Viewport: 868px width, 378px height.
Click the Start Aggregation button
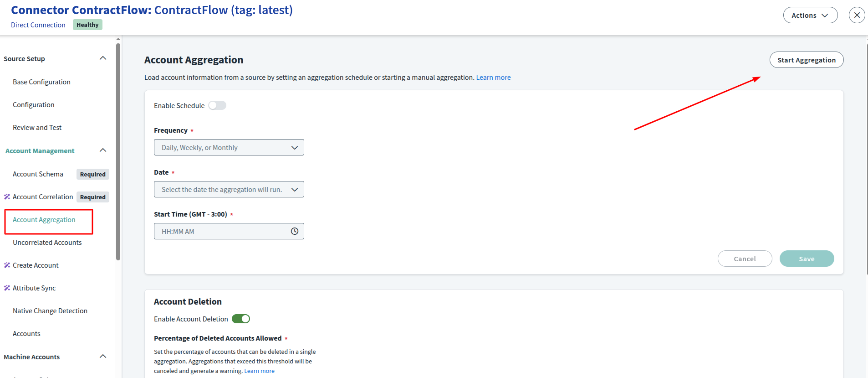point(806,60)
